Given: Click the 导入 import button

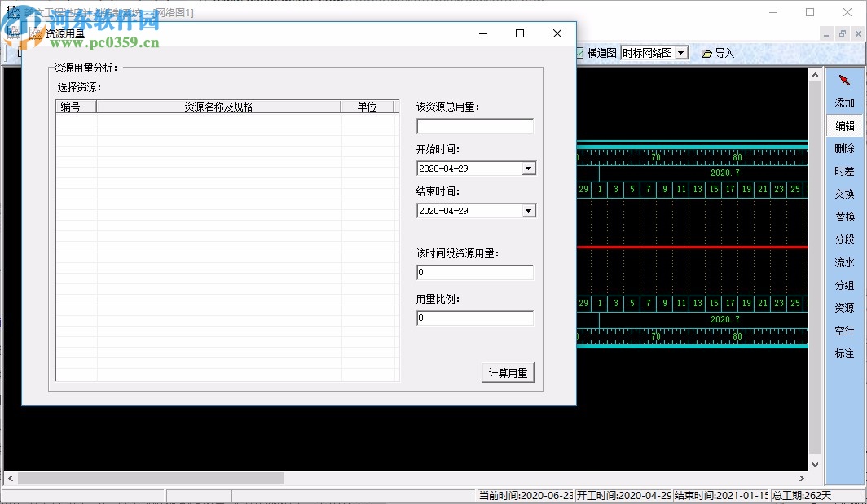Looking at the screenshot, I should [x=718, y=53].
